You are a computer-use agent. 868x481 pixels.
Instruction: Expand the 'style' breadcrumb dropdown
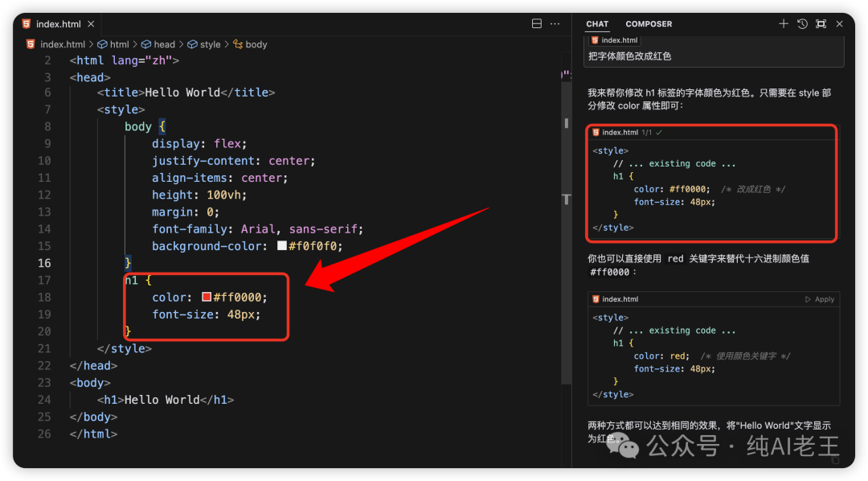pos(210,44)
